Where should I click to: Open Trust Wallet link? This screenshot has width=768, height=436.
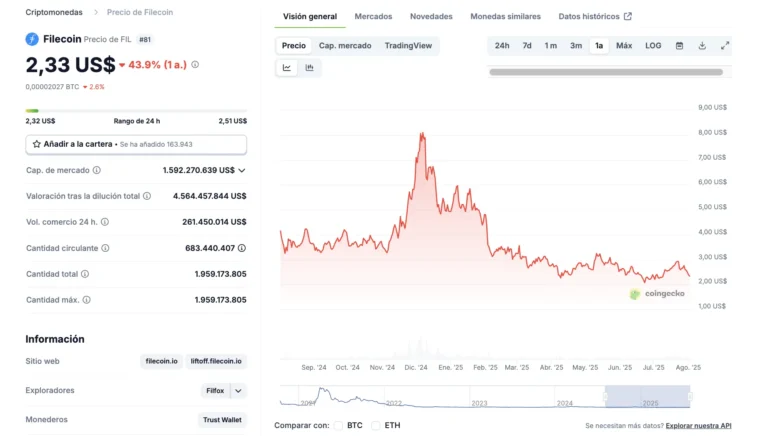(x=222, y=420)
